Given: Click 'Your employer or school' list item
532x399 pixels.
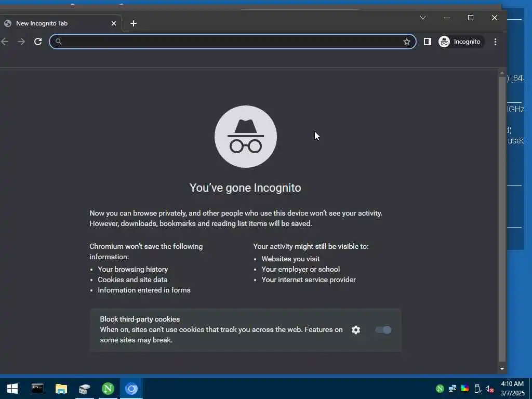Looking at the screenshot, I should click(301, 270).
